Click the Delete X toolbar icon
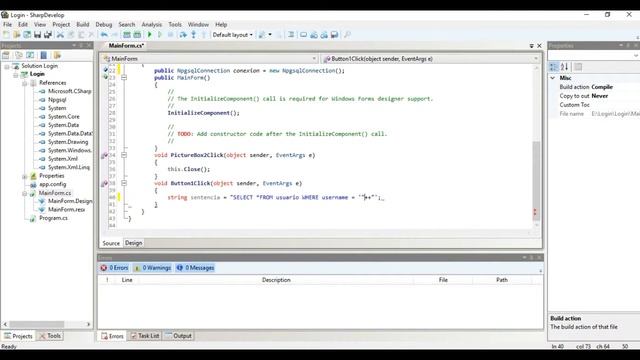This screenshot has width=640, height=360. pos(91,35)
